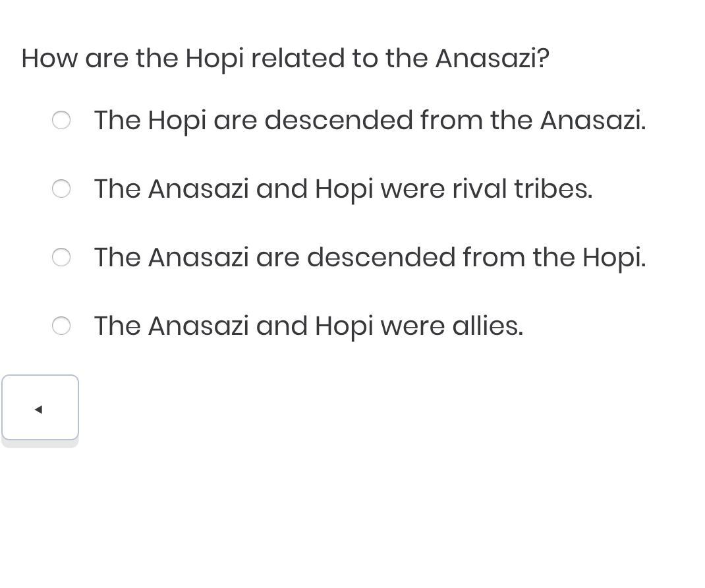Viewport: 705px width, 588px height.
Task: Click answer text "The Anasazi are descended from the Hopi."
Action: (370, 258)
